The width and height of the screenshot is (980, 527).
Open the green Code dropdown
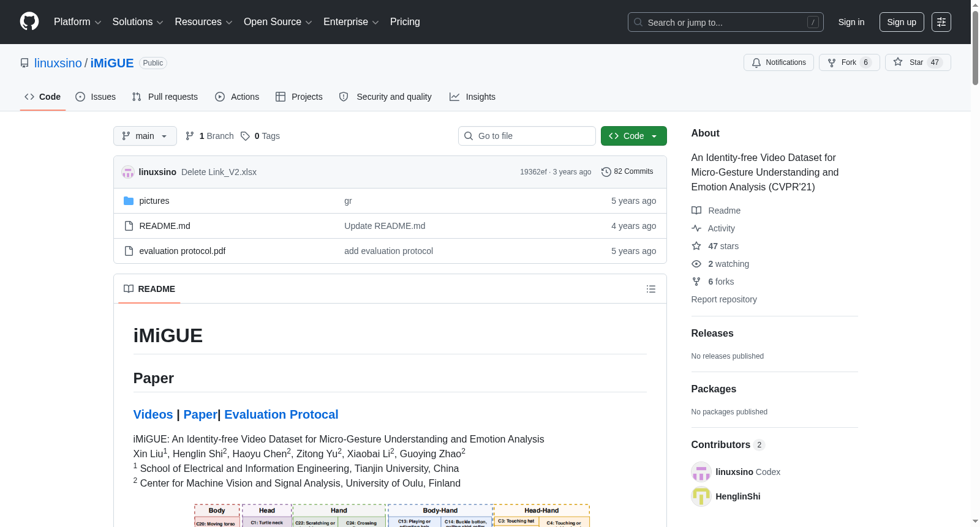(x=634, y=136)
